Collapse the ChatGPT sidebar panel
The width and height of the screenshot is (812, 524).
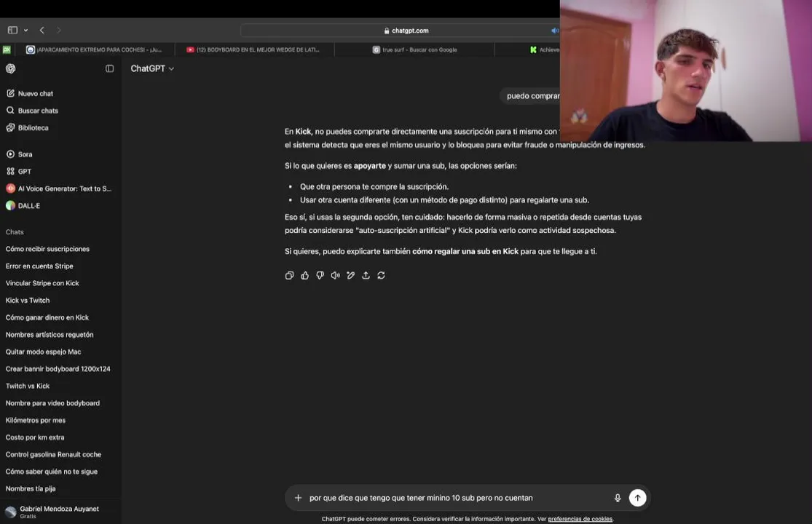pyautogui.click(x=109, y=68)
